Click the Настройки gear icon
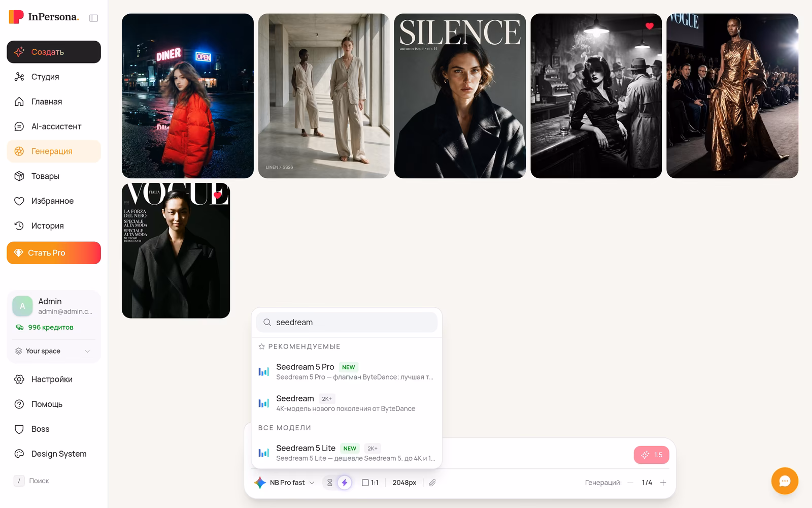This screenshot has height=508, width=812. 19,379
